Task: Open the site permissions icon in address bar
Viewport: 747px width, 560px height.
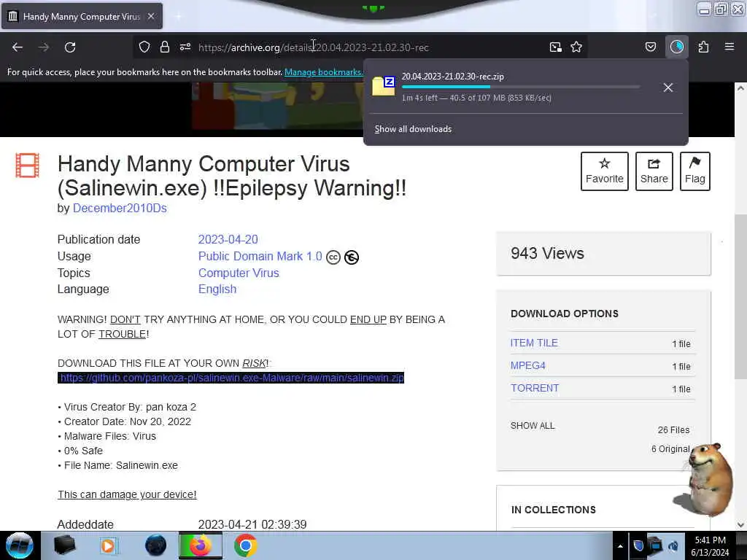Action: coord(185,47)
